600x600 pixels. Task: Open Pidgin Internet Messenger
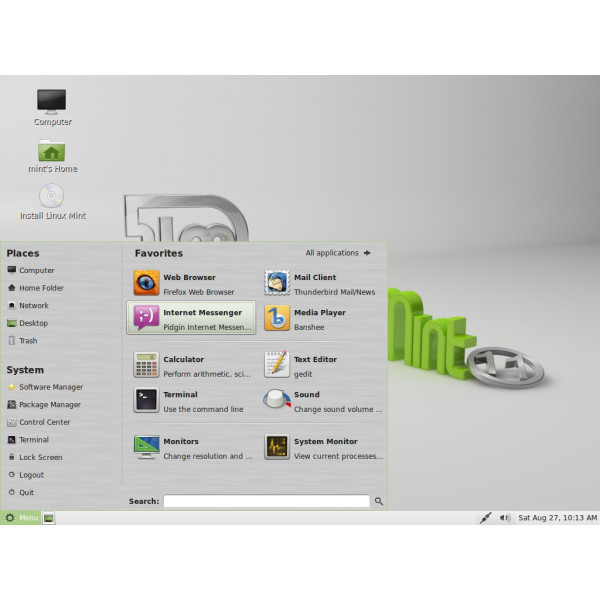[x=191, y=318]
